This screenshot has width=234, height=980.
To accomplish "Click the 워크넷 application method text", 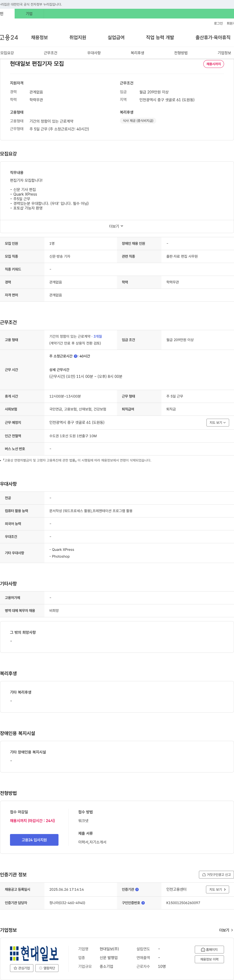I will (83, 821).
